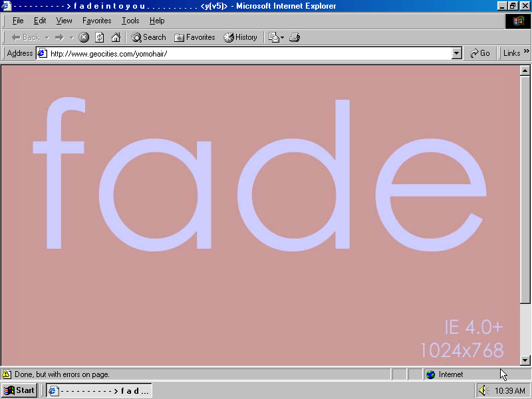This screenshot has height=399, width=532.
Task: Click inside the Address URL field
Action: click(246, 53)
